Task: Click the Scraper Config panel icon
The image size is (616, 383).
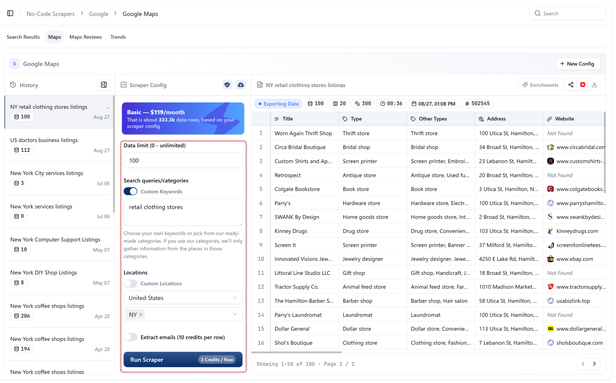Action: point(123,85)
